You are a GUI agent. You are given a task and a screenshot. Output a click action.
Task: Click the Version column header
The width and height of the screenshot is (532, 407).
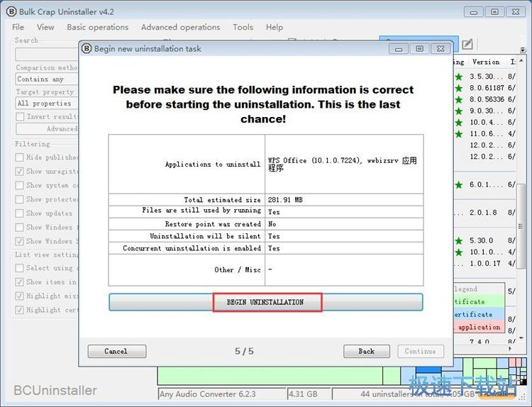pyautogui.click(x=486, y=62)
